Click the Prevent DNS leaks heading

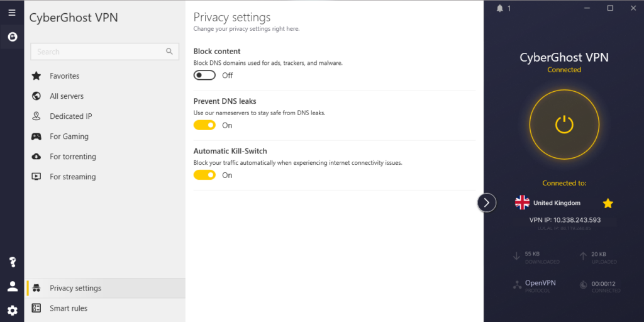225,101
